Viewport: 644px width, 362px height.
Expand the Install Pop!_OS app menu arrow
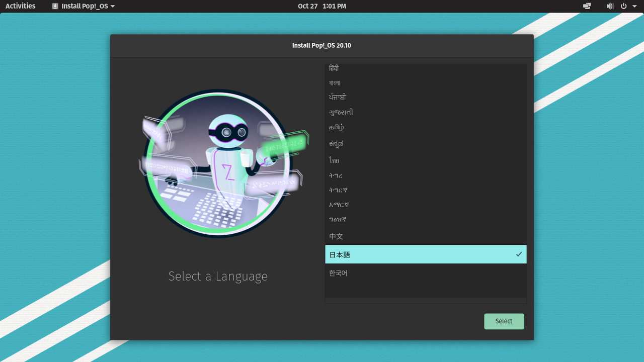tap(113, 7)
